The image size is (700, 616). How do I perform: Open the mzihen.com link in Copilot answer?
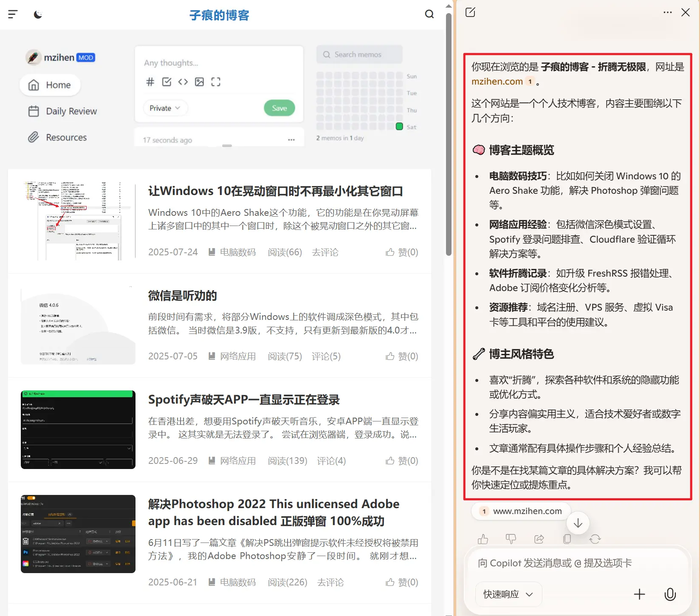pos(497,82)
